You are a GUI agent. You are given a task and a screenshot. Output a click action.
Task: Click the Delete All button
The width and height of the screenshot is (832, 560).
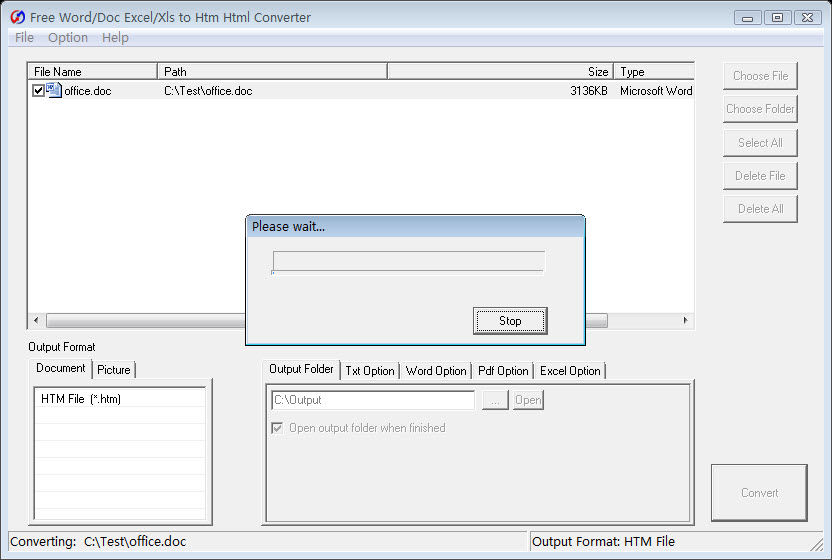point(760,209)
